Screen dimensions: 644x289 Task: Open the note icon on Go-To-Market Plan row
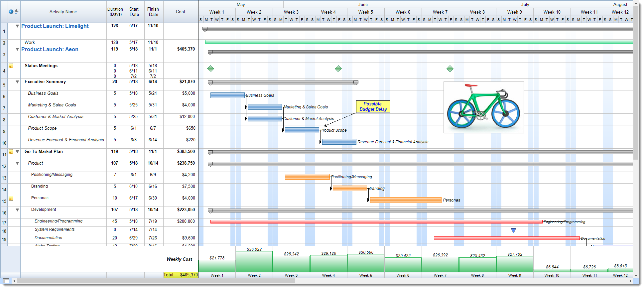click(x=11, y=152)
